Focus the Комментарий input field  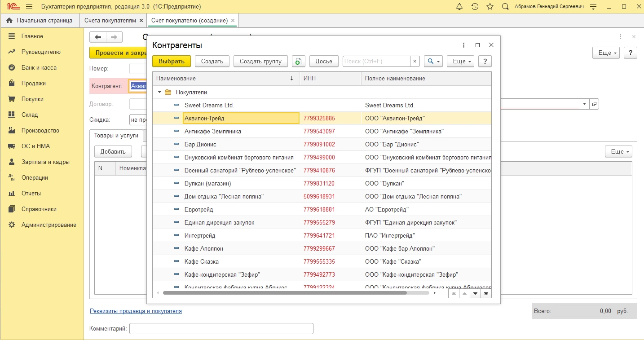tap(221, 329)
